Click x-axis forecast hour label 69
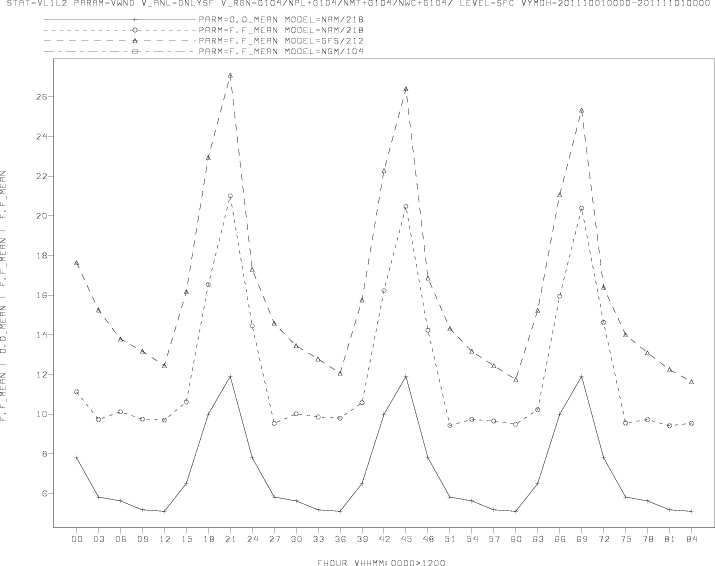Viewport: 715px width, 566px height. click(x=581, y=539)
